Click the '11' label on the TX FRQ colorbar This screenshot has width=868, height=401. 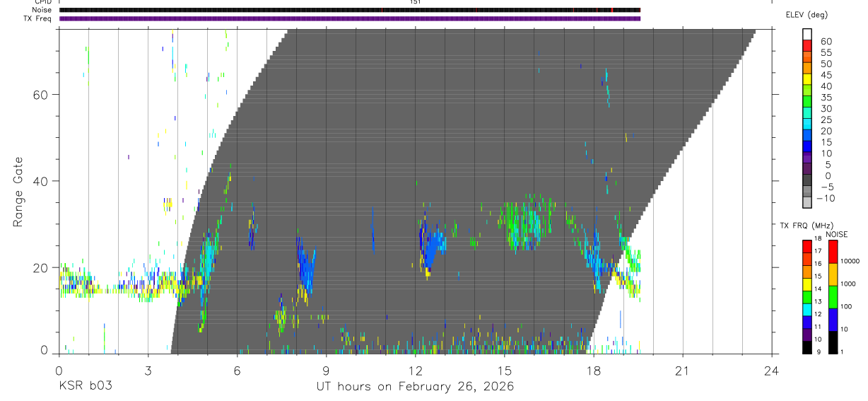click(x=819, y=327)
